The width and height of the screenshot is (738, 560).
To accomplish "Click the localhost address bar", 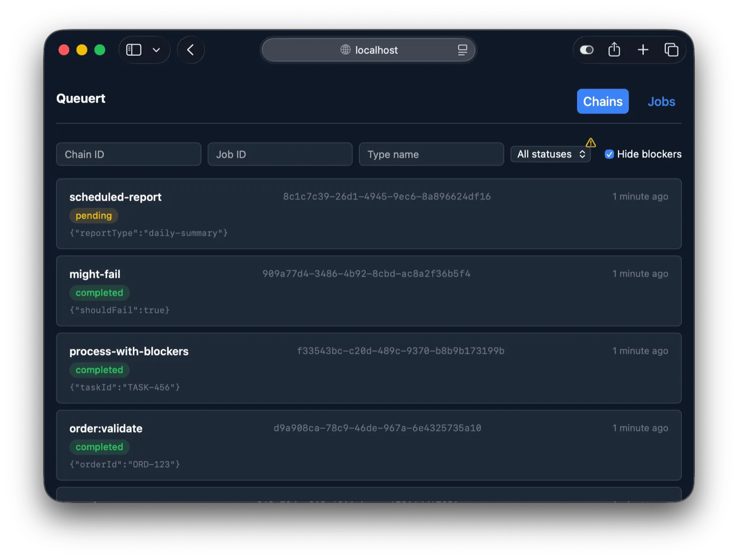I will pos(369,50).
